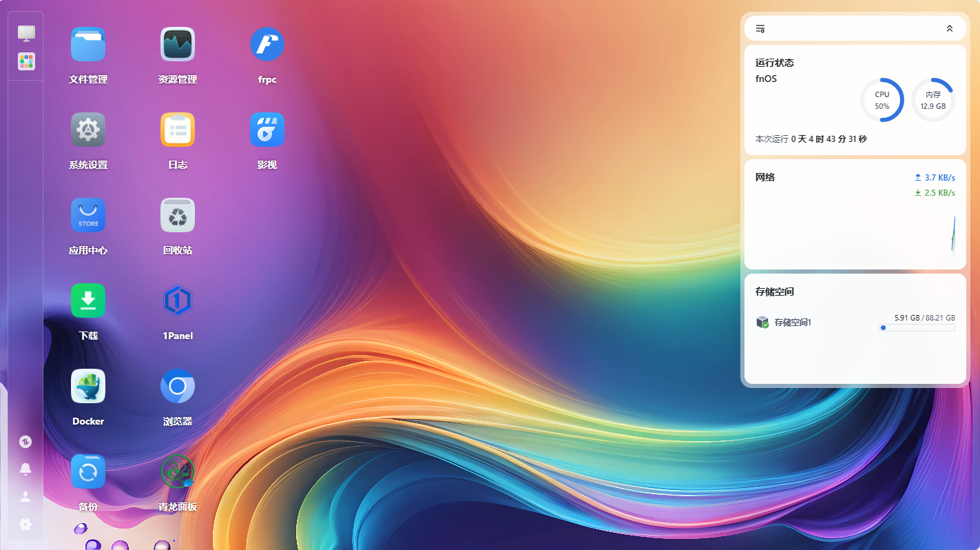This screenshot has width=980, height=550.
Task: Open the 日志 log viewer
Action: pos(178,130)
